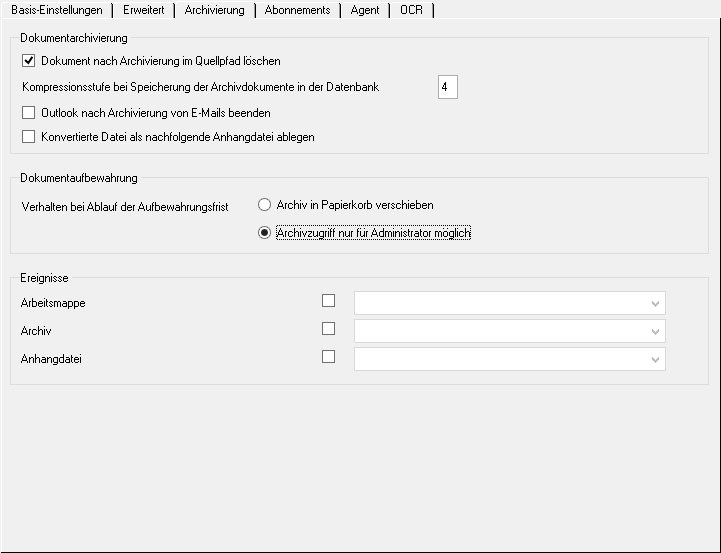Enable the Archiv event checkbox

(x=328, y=328)
